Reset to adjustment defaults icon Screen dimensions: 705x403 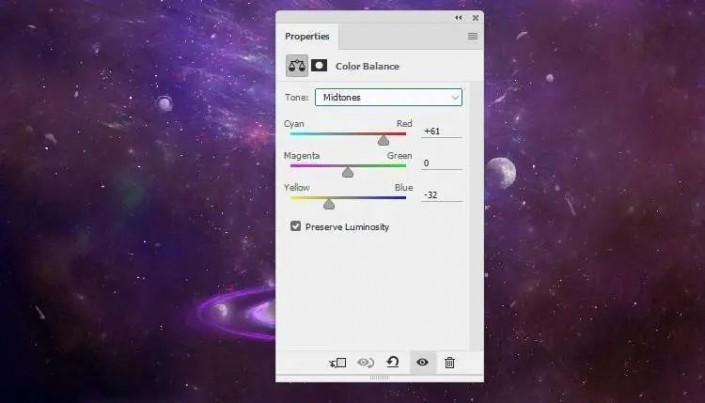(393, 362)
